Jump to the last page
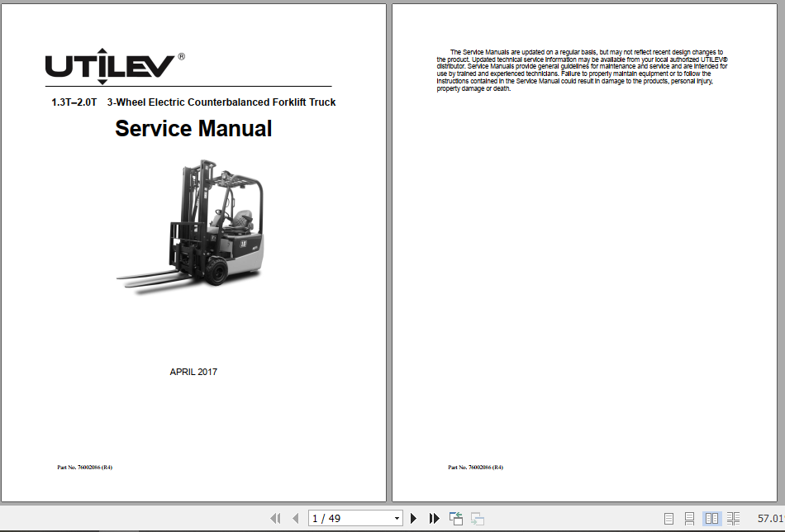This screenshot has height=532, width=785. (x=434, y=519)
